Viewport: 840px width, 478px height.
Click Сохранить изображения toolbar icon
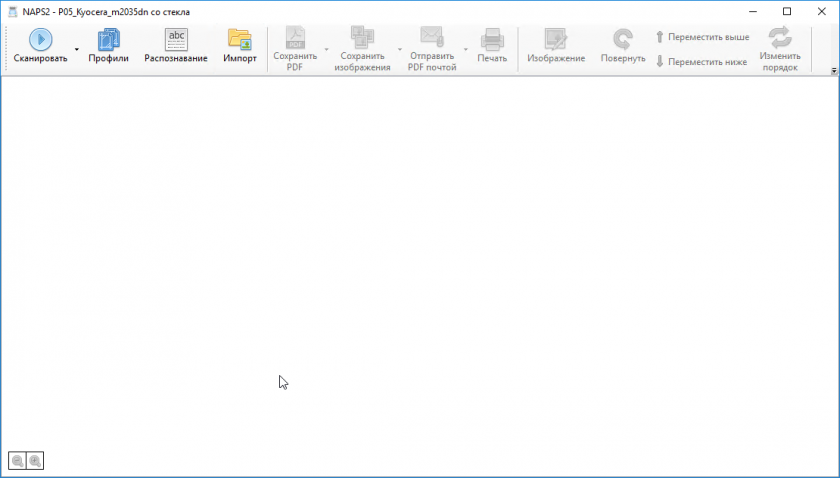[x=361, y=48]
